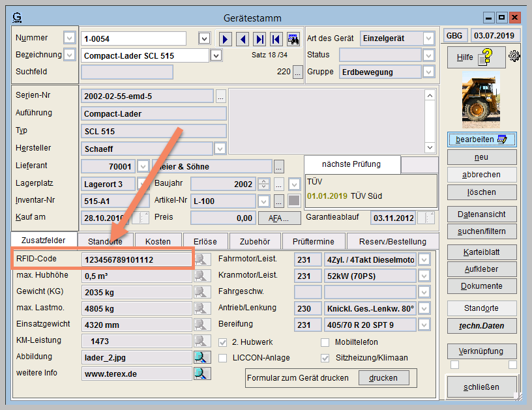Click the magnifier next to weitere Info

click(x=202, y=373)
